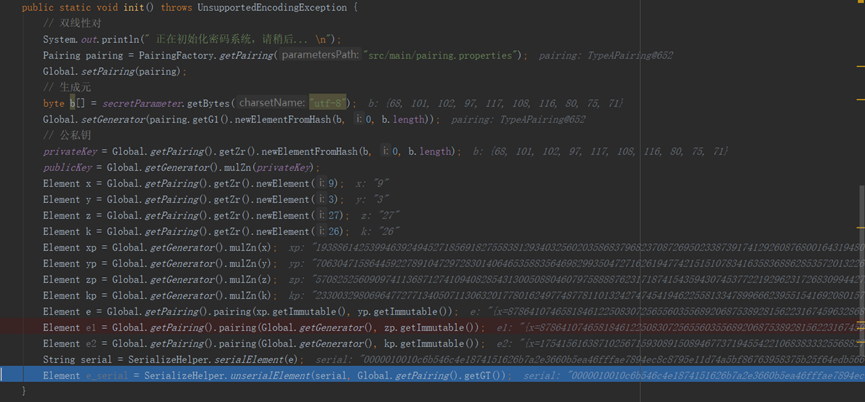Screen dimensions: 865x402
Task: Click the highlighted "utf-8" string literal
Action: tap(328, 103)
